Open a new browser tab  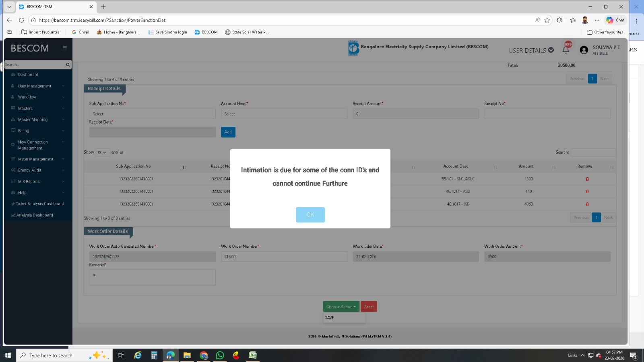pyautogui.click(x=103, y=7)
